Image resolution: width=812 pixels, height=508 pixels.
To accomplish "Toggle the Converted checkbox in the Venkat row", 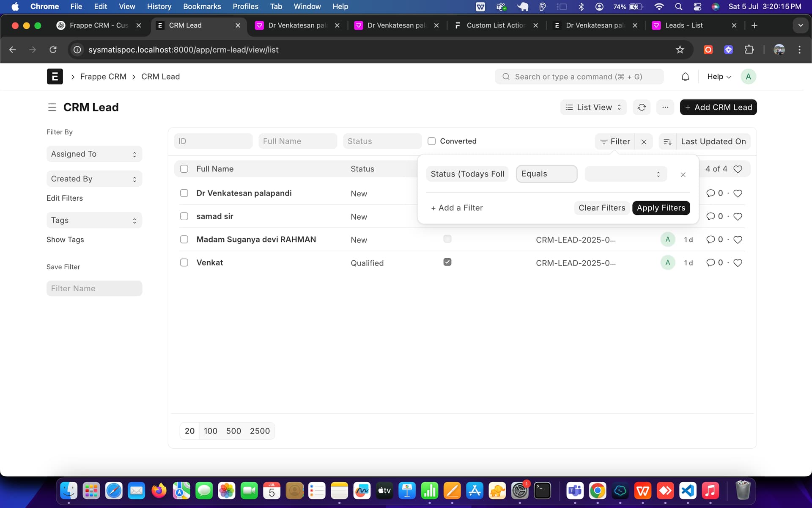I will pos(447,262).
